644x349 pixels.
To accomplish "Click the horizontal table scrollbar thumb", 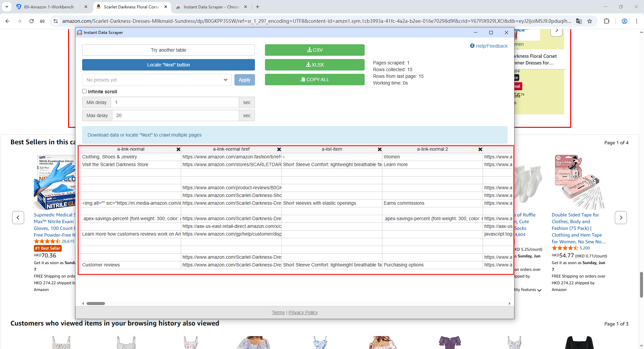I will (x=96, y=303).
